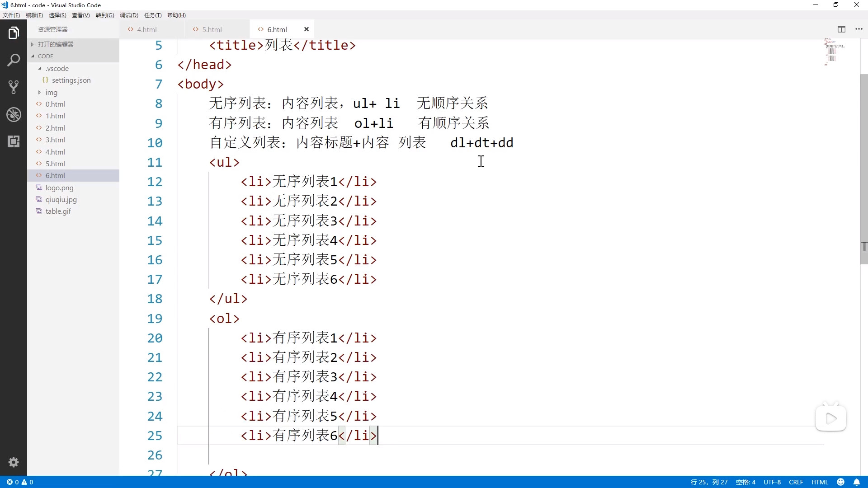
Task: Collapse the CODE folder section
Action: [45, 56]
